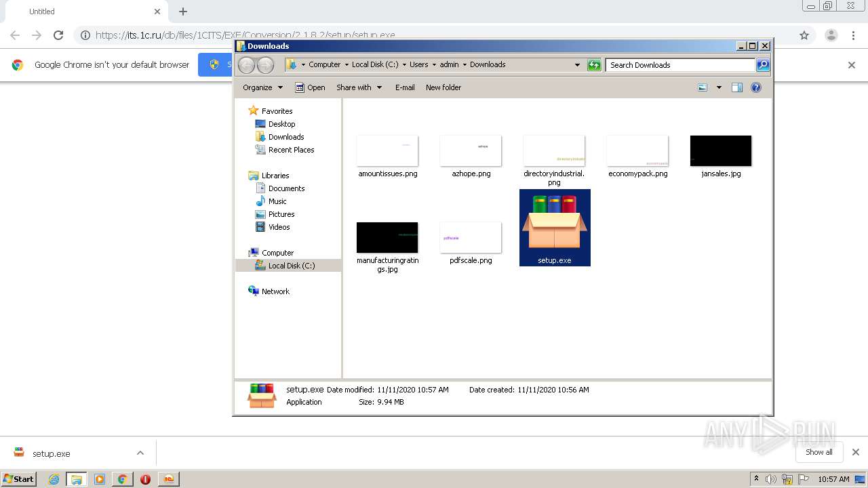Open the Windows Start menu
Viewport: 868px width, 488px height.
[19, 479]
